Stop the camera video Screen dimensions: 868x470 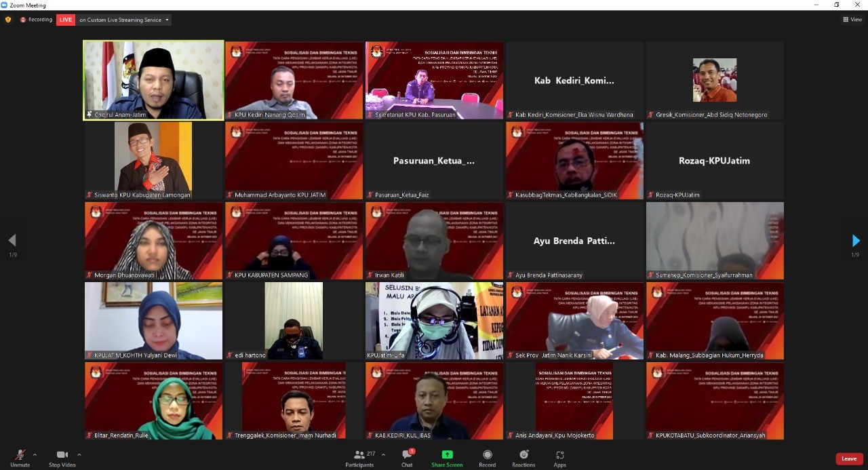pyautogui.click(x=62, y=458)
